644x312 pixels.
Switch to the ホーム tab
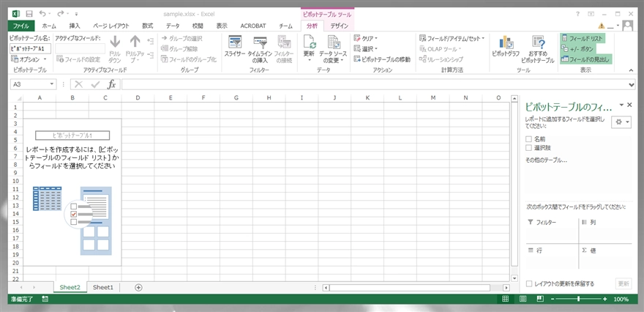[49, 26]
